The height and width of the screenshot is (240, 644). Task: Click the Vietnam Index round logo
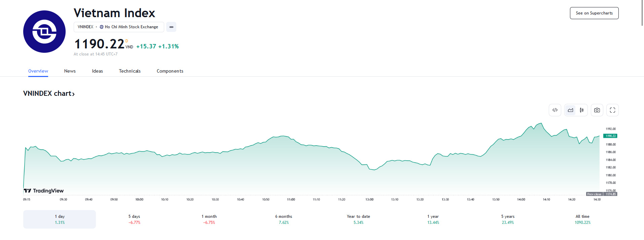[44, 32]
